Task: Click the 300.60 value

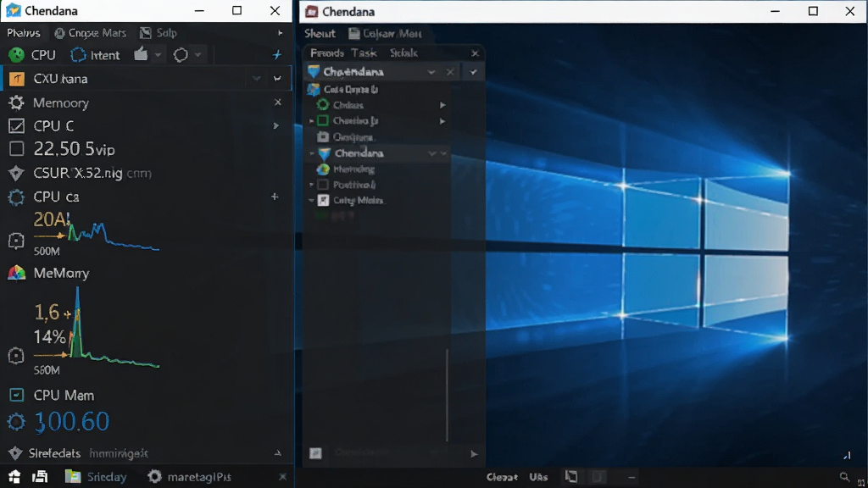Action: tap(72, 422)
